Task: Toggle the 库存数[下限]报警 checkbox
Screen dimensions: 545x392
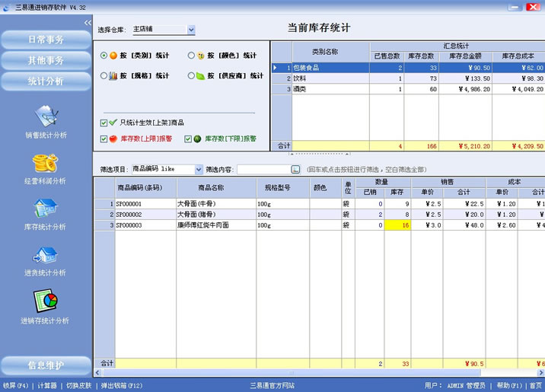Action: 188,139
